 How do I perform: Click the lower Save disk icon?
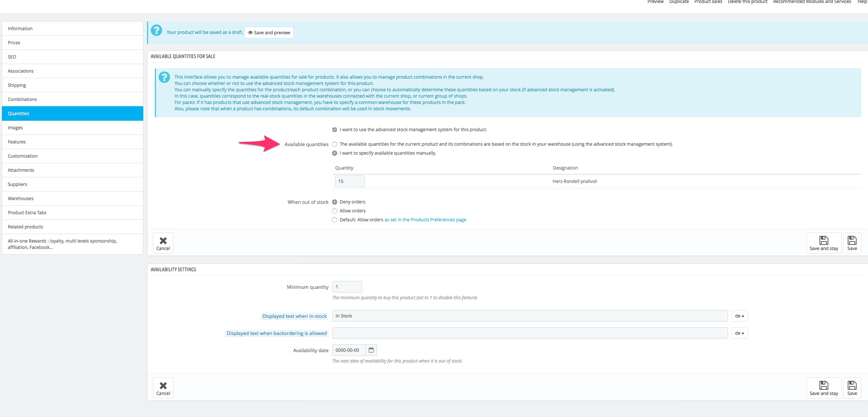click(852, 385)
